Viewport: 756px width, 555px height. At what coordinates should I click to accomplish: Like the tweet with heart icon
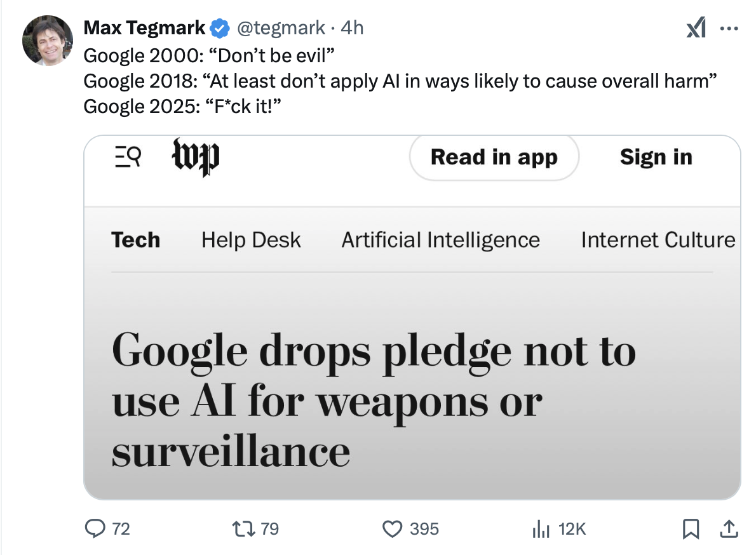[x=394, y=528]
